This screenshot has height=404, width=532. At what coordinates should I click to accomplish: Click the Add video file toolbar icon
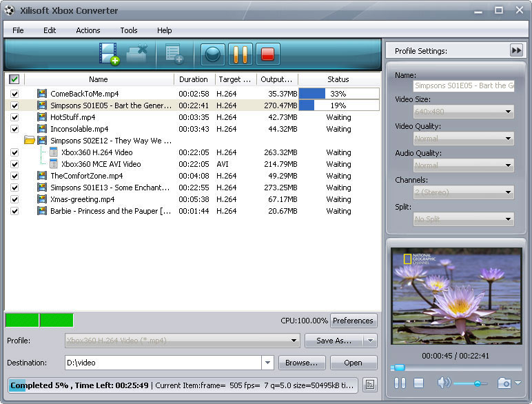(110, 54)
